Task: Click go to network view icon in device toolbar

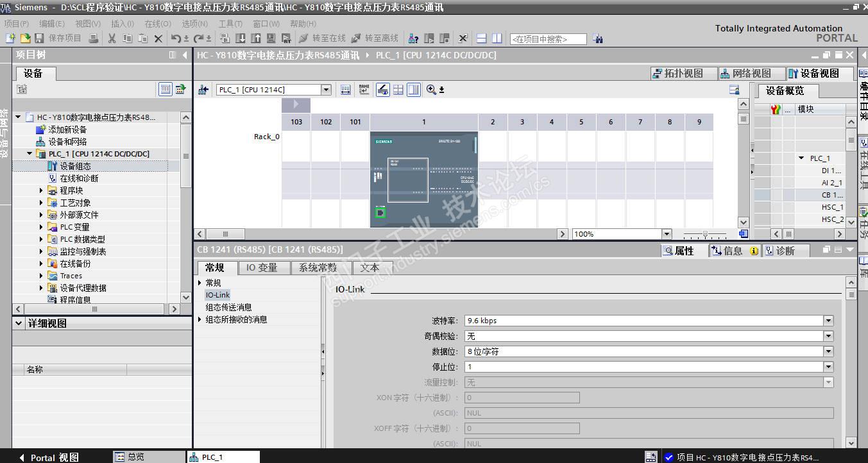Action: tap(203, 90)
